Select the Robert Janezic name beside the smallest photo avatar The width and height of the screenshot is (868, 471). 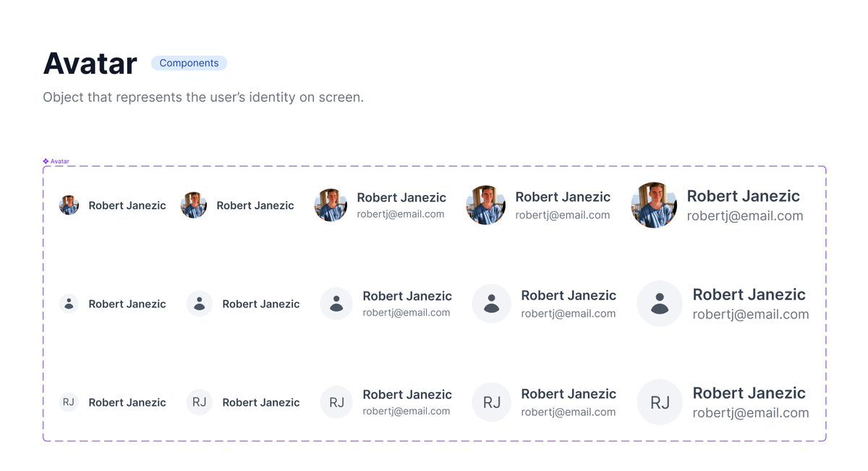(127, 205)
